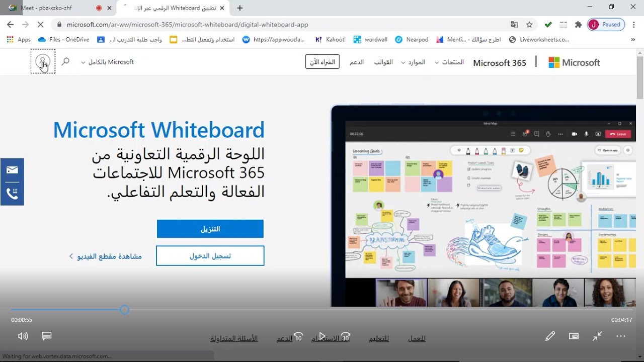Skip forward 30 seconds
Screen dimensions: 644x362
coord(346,336)
